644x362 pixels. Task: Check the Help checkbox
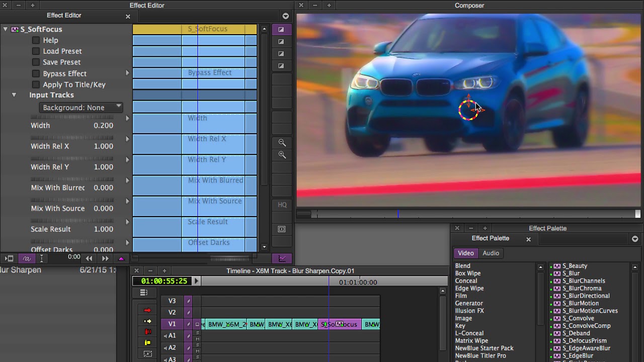coord(36,40)
